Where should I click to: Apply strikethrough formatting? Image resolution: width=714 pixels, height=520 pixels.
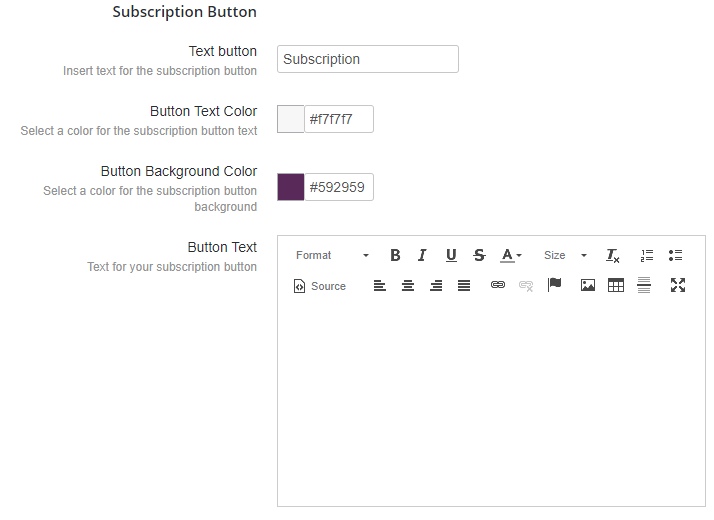coord(479,255)
